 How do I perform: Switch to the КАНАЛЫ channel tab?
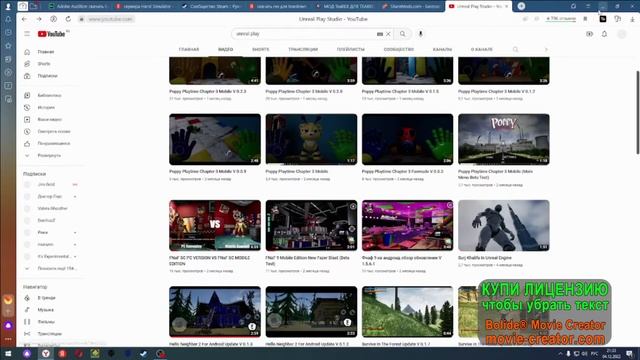[x=442, y=49]
